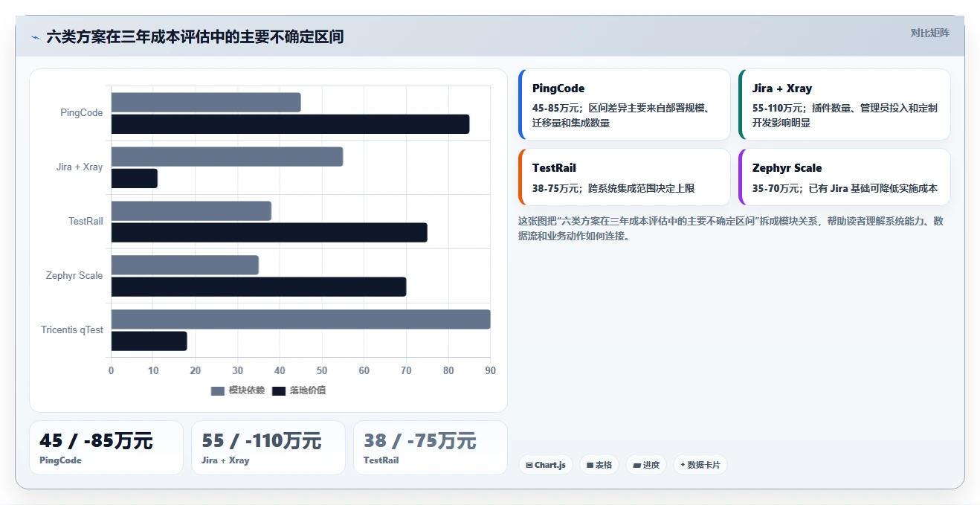
Task: Select the 45 / -85万元 stat card
Action: (106, 448)
